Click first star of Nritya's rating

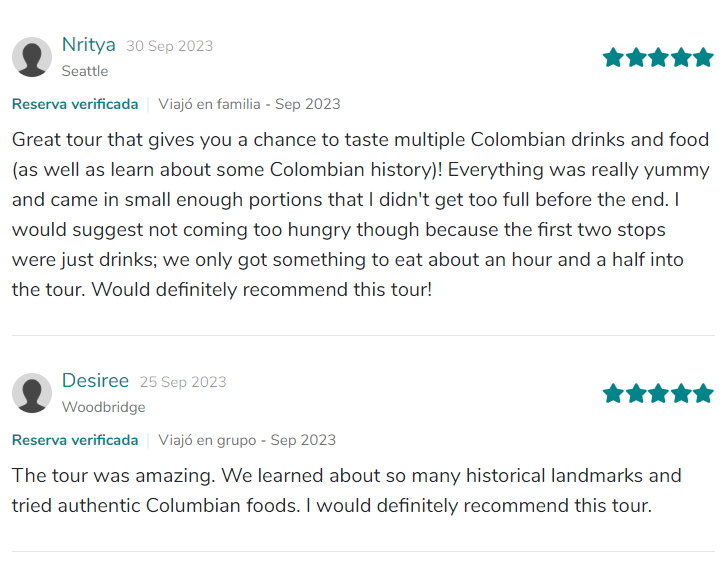coord(613,57)
